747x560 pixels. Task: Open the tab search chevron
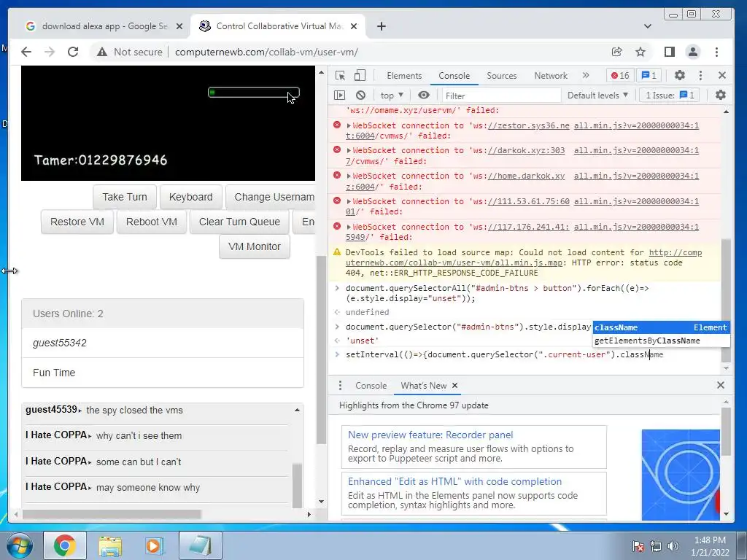tap(648, 26)
